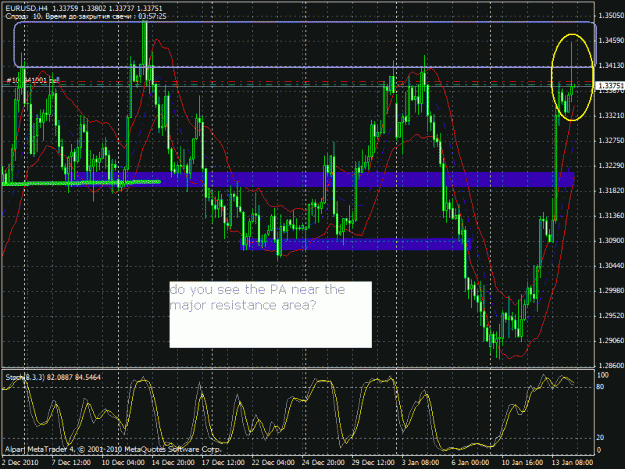Screen dimensions: 625x469
Task: Select the green horizontal support line on the chart
Action: click(x=81, y=183)
